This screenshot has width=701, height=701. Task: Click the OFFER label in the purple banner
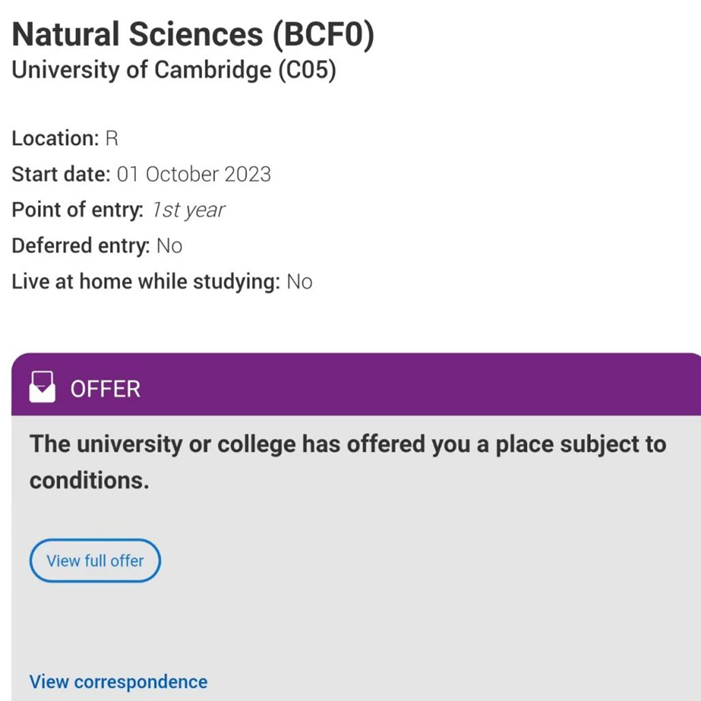(x=105, y=389)
